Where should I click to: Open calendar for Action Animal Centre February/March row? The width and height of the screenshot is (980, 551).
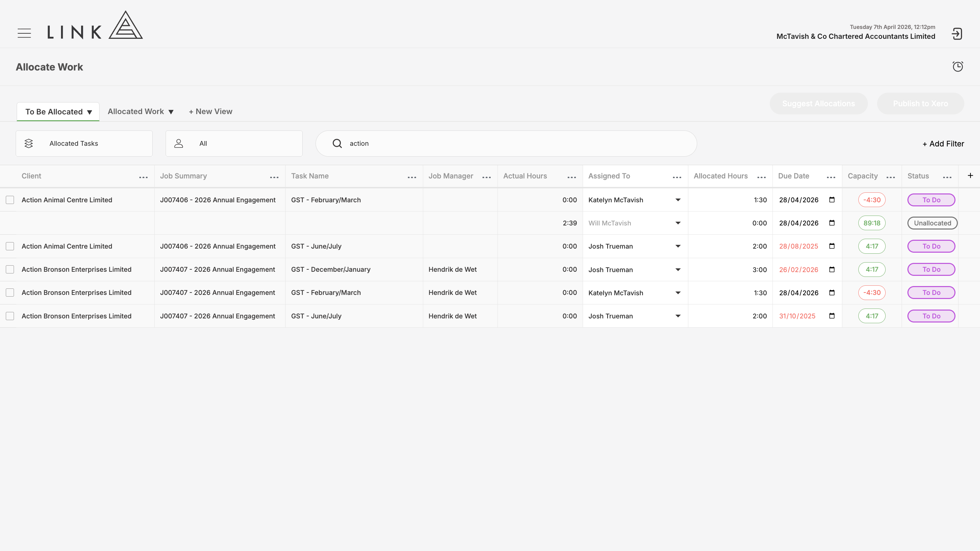tap(832, 200)
